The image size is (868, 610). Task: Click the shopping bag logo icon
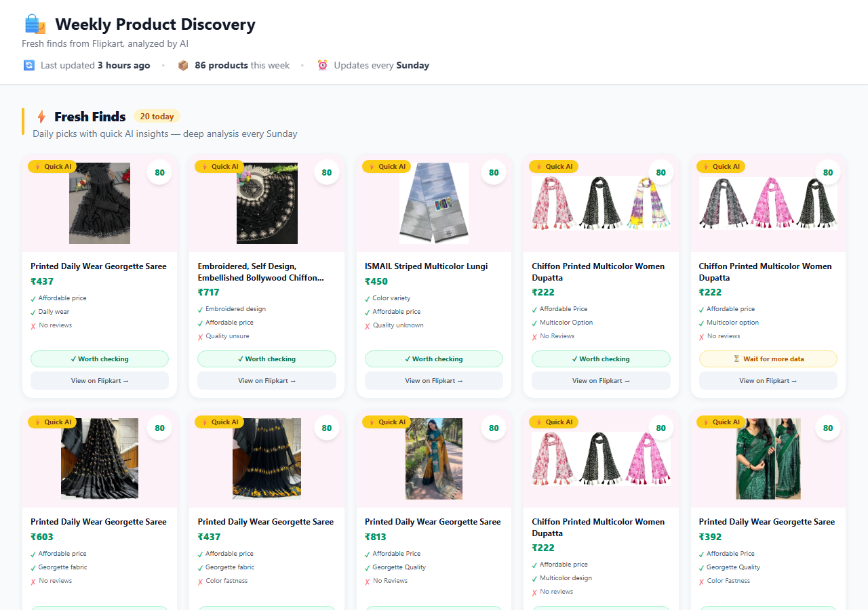pos(35,24)
